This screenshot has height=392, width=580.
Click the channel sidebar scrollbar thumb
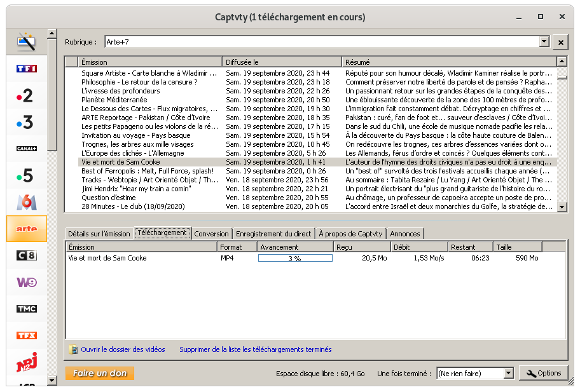point(52,95)
